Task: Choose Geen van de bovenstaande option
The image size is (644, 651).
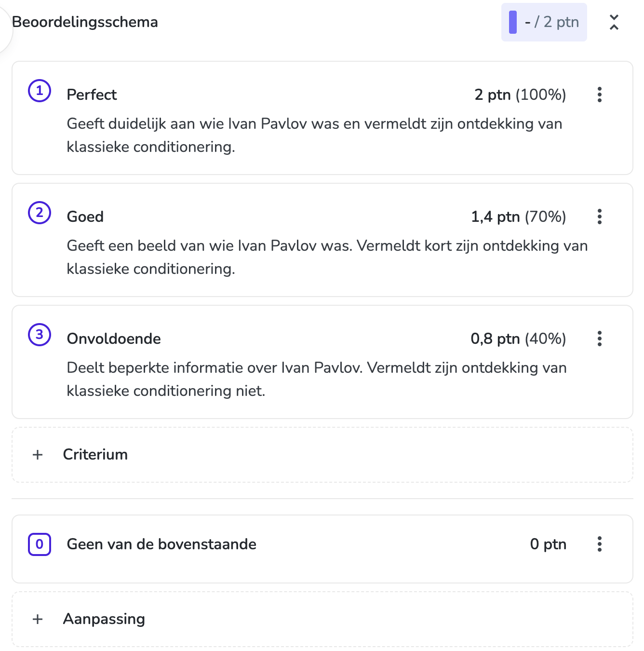Action: pos(322,549)
